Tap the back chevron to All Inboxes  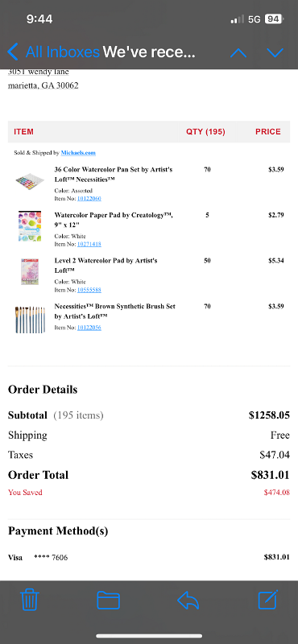[x=13, y=52]
